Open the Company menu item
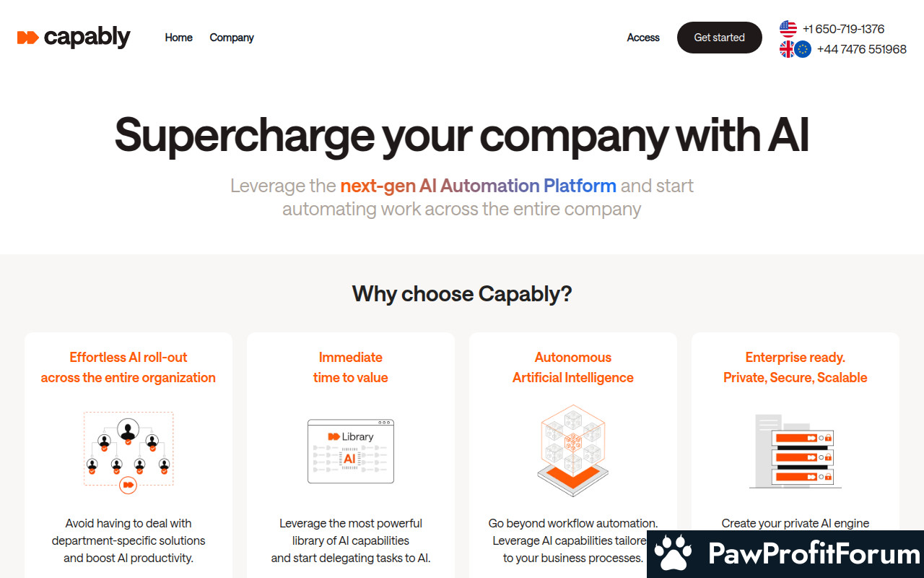The width and height of the screenshot is (924, 578). pos(232,38)
